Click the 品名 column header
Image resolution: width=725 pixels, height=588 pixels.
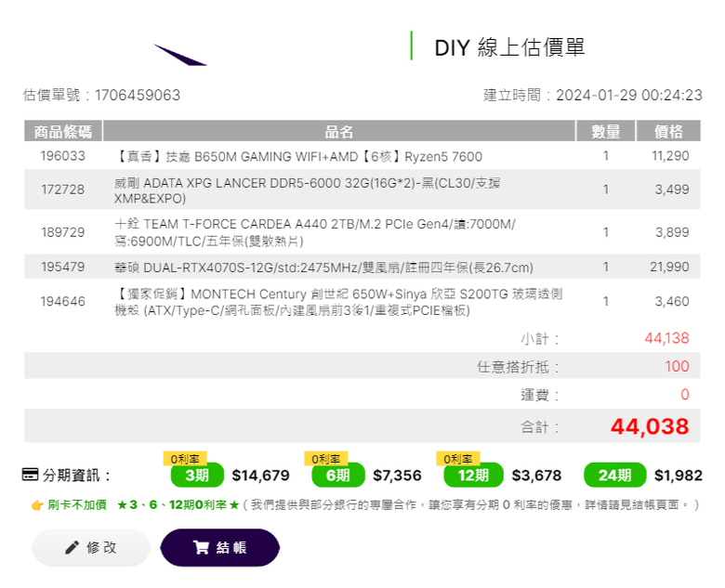click(339, 131)
